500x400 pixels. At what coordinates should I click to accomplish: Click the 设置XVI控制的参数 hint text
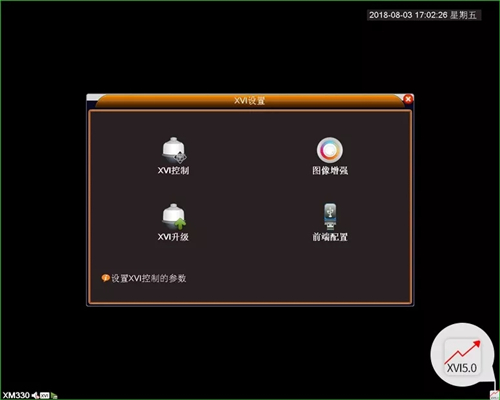tap(149, 278)
